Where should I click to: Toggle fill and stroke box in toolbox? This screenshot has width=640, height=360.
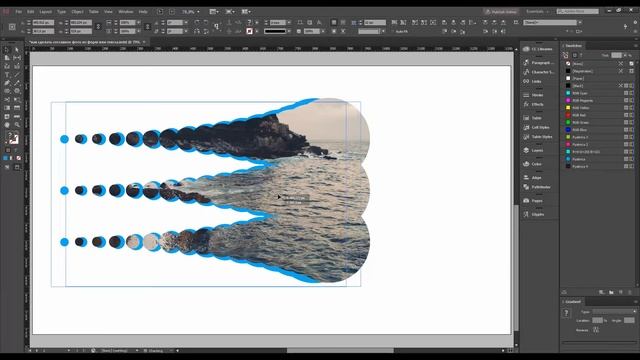(x=13, y=138)
